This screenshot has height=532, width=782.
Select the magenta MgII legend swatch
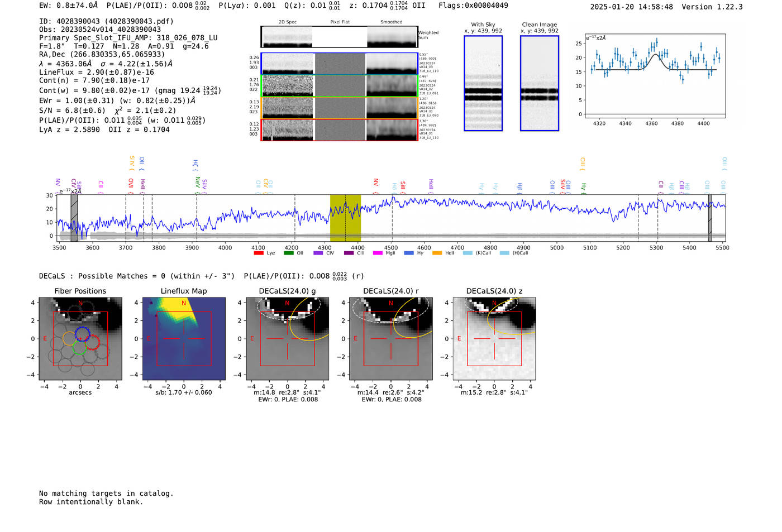point(378,253)
